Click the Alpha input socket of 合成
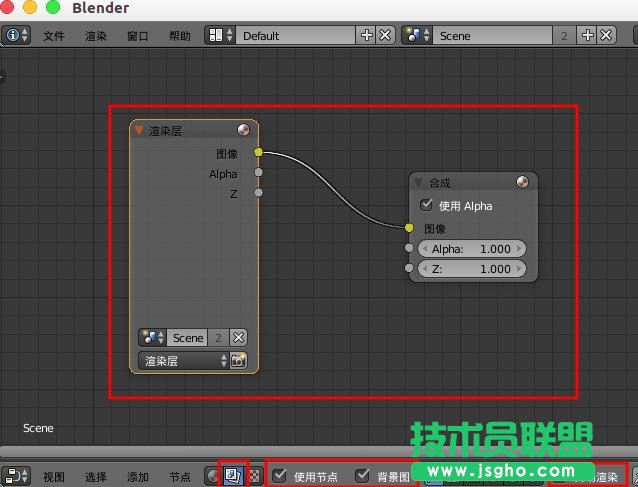Screen dimensions: 638x487 (409, 248)
